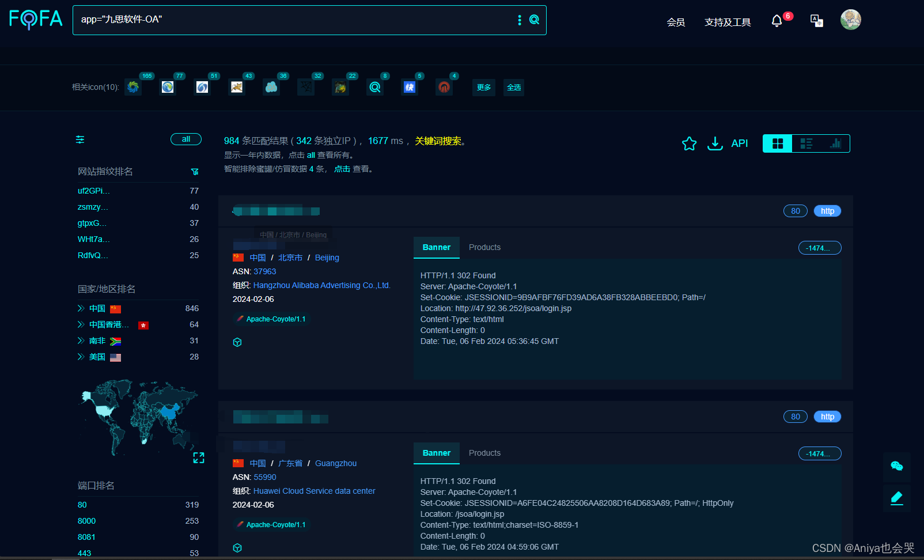The image size is (924, 560).
Task: Click the 关键词搜索 link
Action: [438, 141]
